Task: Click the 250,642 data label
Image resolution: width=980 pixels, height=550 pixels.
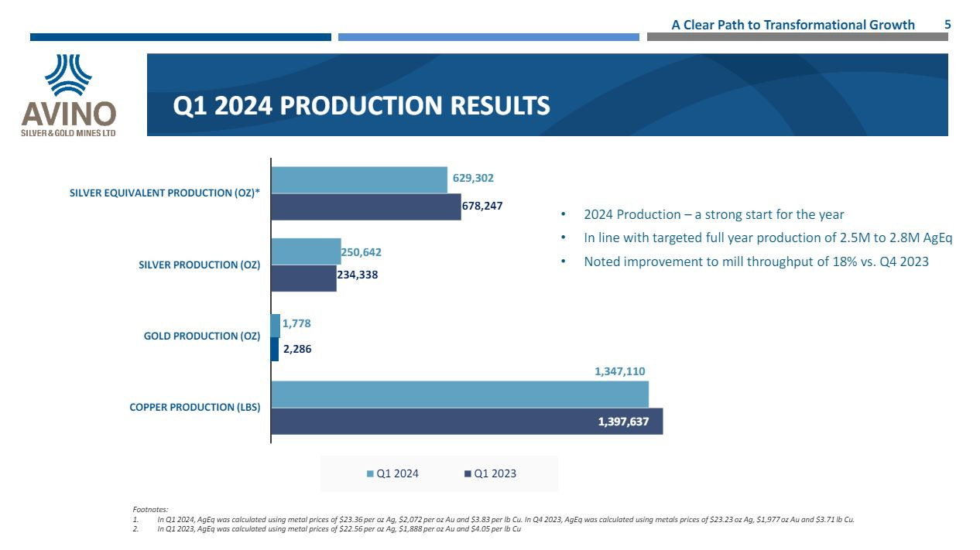Action: (361, 252)
